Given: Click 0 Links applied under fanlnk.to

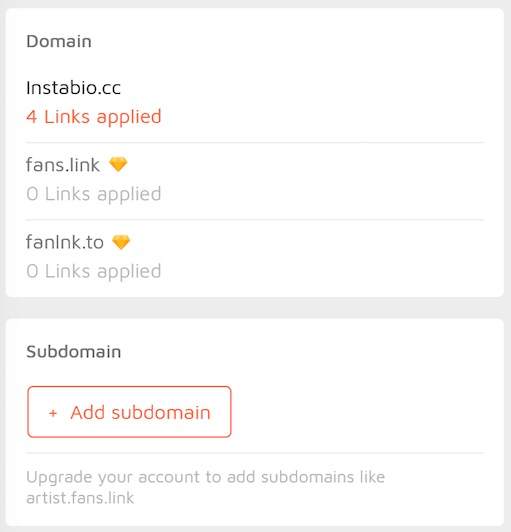Looking at the screenshot, I should point(94,272).
